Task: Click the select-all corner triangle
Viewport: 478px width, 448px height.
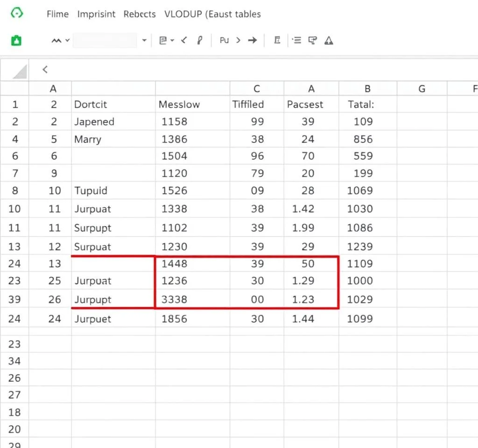Action: click(19, 71)
